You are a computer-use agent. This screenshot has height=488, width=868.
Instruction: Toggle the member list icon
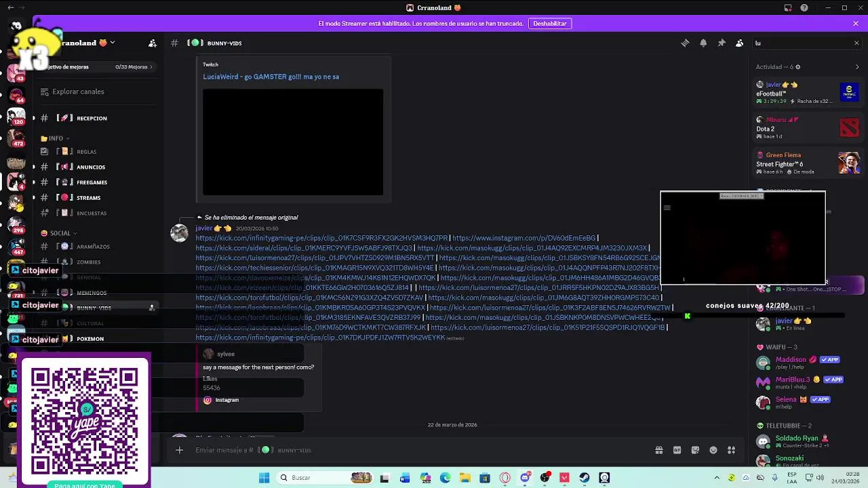(740, 43)
